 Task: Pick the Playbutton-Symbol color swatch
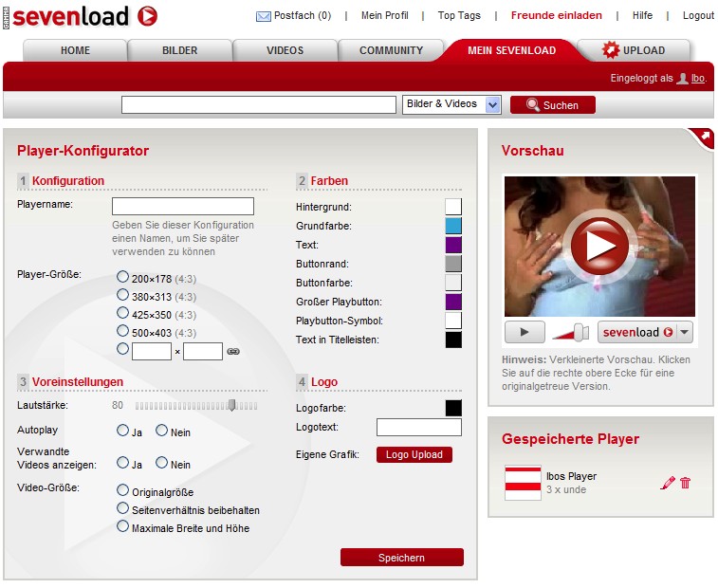[453, 321]
